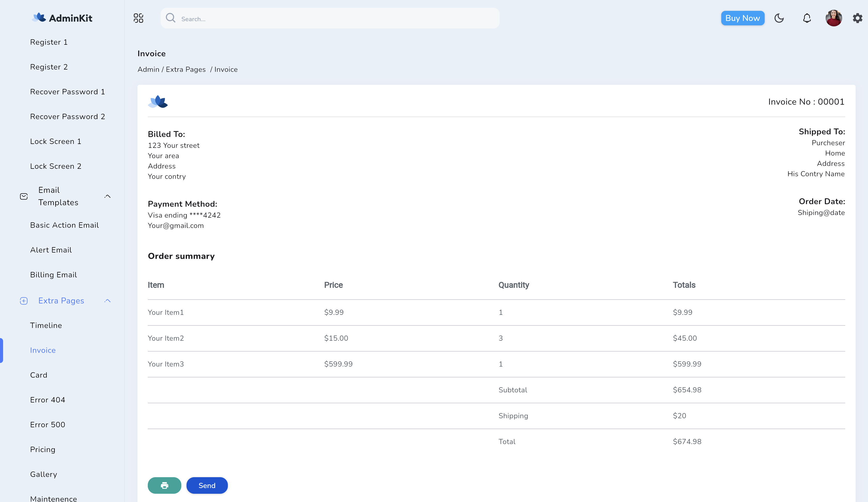
Task: Open the Timeline page from the sidebar
Action: click(x=46, y=325)
